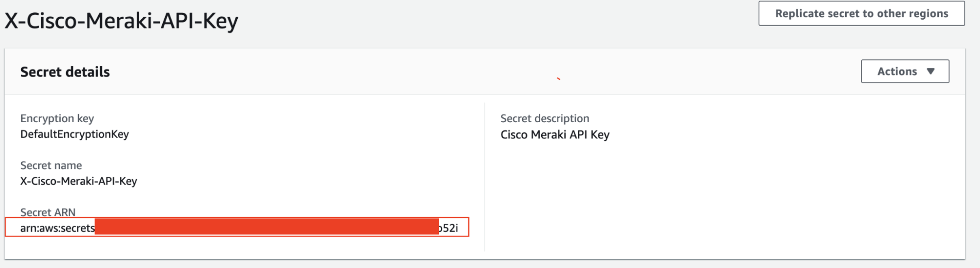Click the Secret description label
The height and width of the screenshot is (268, 980).
tap(545, 118)
